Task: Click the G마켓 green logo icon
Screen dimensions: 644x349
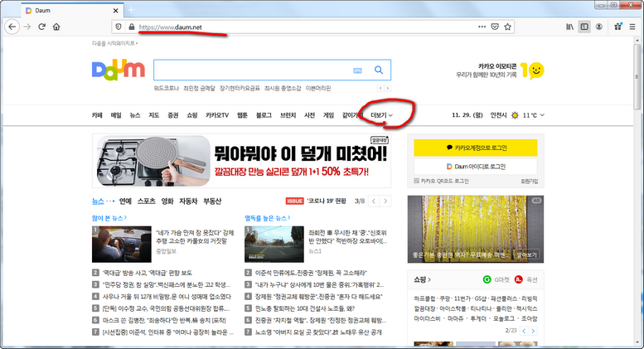Action: point(487,279)
